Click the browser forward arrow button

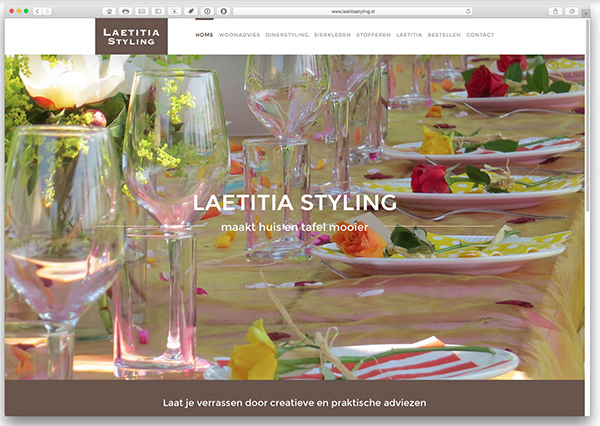[x=47, y=11]
